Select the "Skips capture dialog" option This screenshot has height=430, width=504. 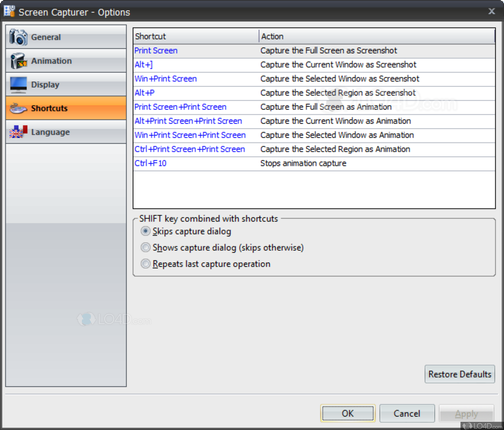145,231
